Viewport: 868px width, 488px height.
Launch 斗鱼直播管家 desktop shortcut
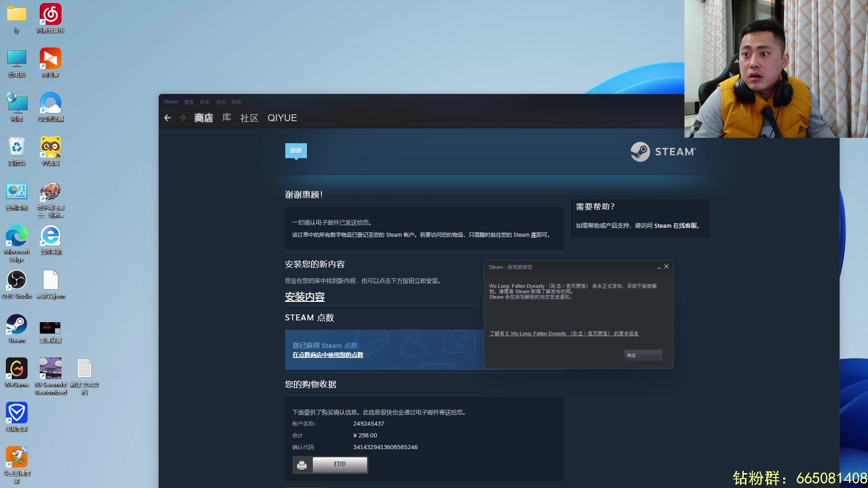pos(17,465)
